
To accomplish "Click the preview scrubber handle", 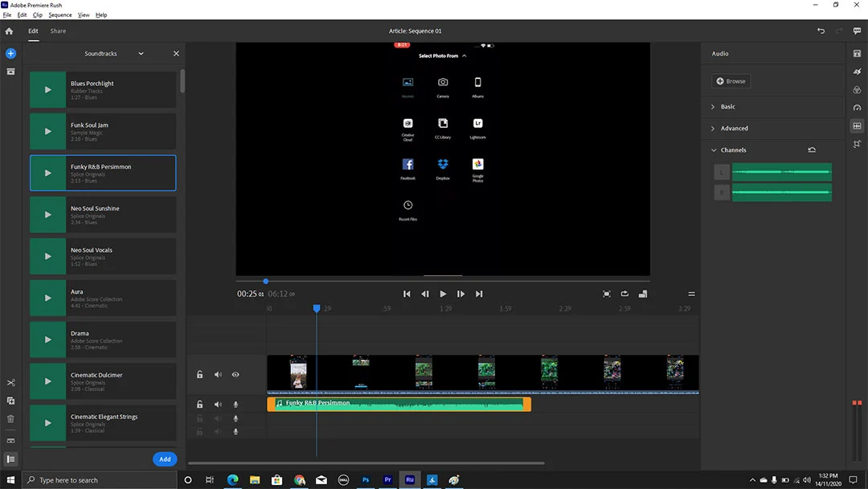I will [x=266, y=281].
